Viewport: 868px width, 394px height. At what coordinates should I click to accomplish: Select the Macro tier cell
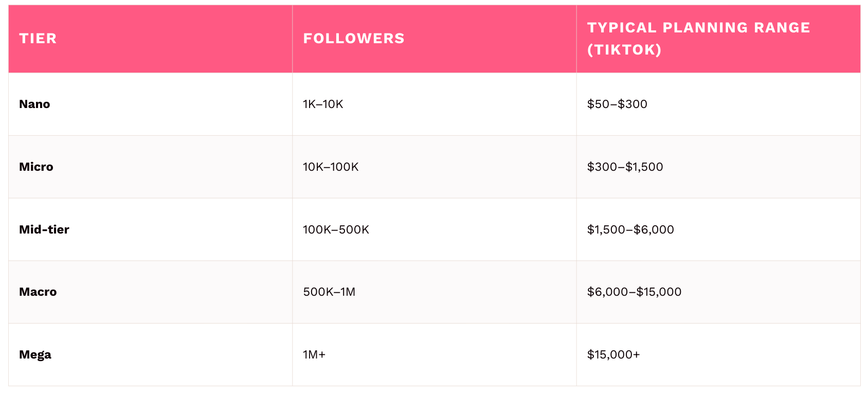pyautogui.click(x=38, y=292)
